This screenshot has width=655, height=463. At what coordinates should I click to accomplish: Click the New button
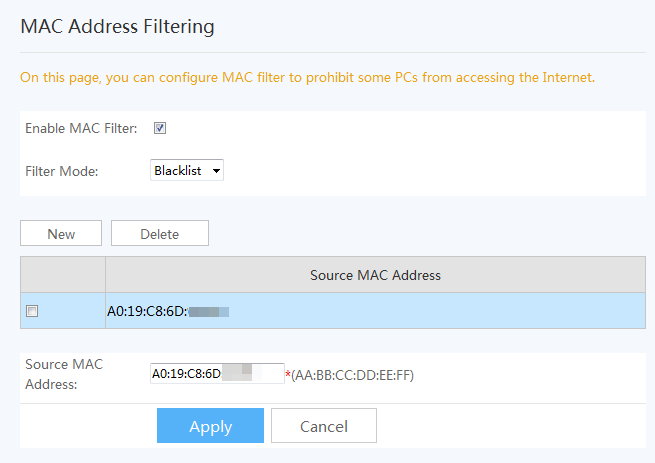(61, 234)
